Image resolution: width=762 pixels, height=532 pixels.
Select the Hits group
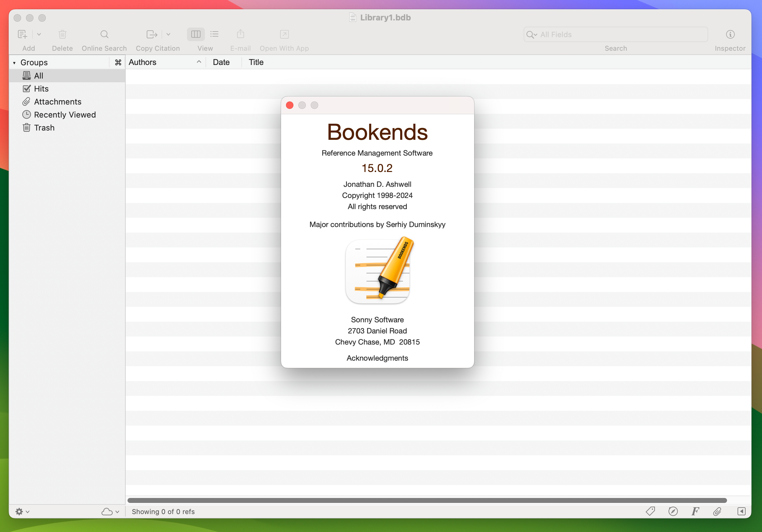[x=41, y=88]
